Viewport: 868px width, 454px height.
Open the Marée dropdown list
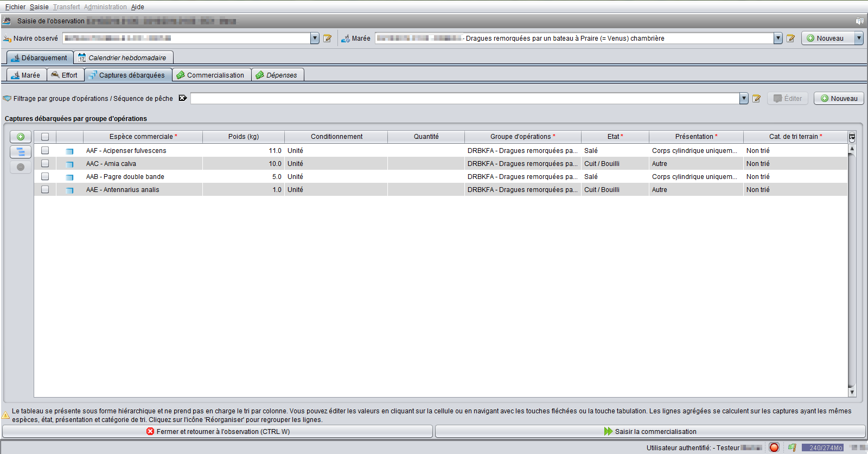pos(778,39)
